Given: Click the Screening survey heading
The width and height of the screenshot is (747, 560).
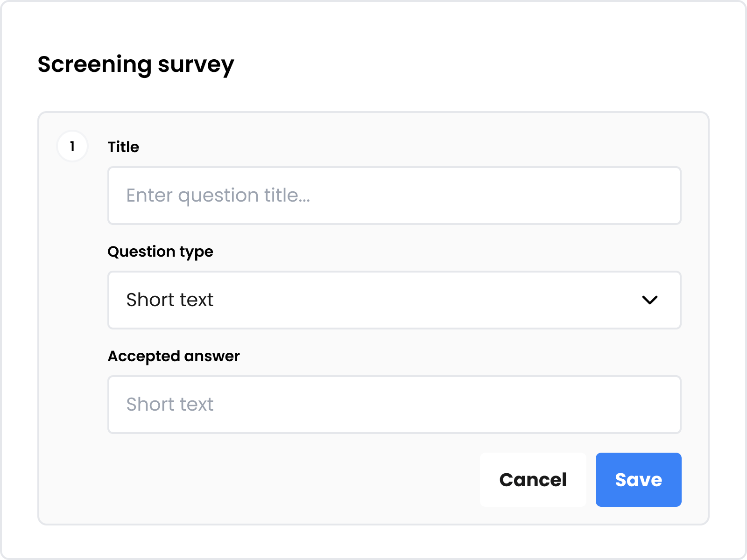Looking at the screenshot, I should [136, 64].
